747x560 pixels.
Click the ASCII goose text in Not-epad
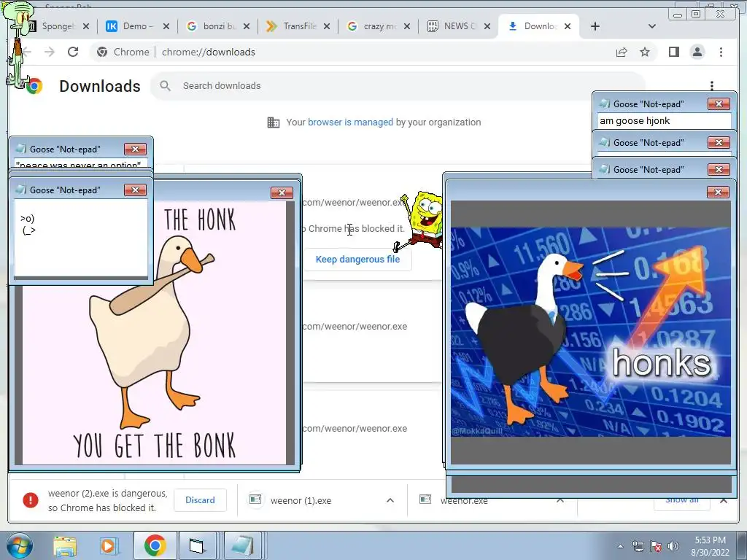28,225
